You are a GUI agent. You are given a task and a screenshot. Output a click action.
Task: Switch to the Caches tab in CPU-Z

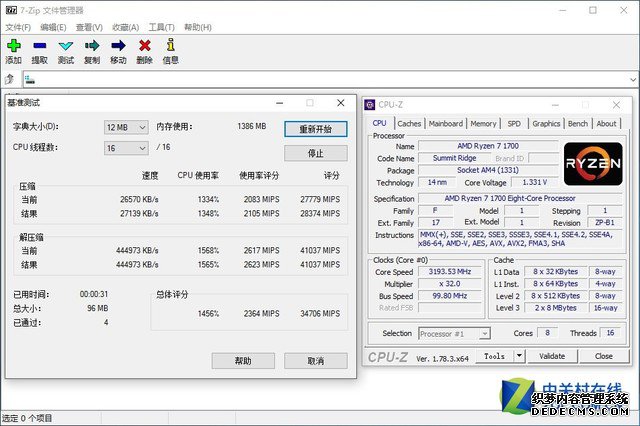coord(409,124)
